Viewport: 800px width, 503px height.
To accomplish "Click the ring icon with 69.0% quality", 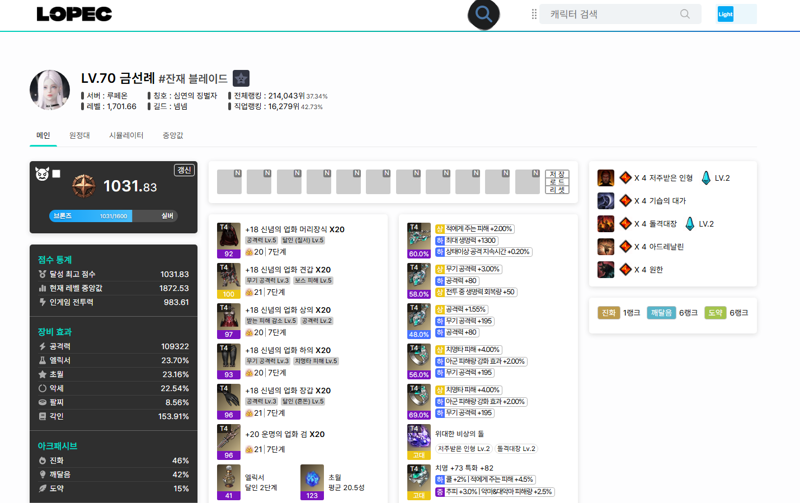I will (419, 401).
